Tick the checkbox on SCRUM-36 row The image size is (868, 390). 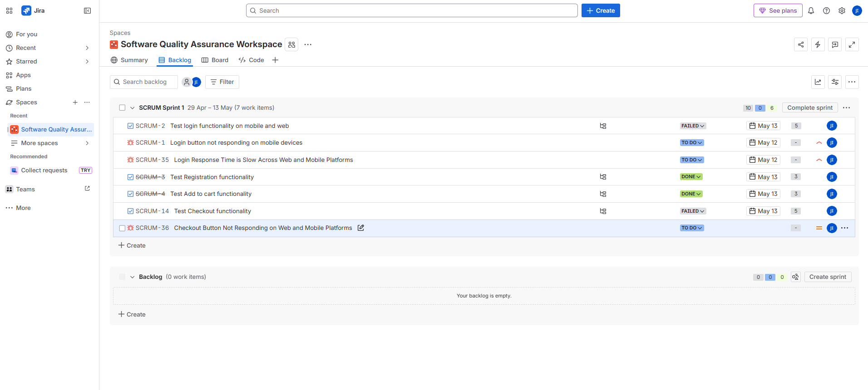[x=122, y=228]
